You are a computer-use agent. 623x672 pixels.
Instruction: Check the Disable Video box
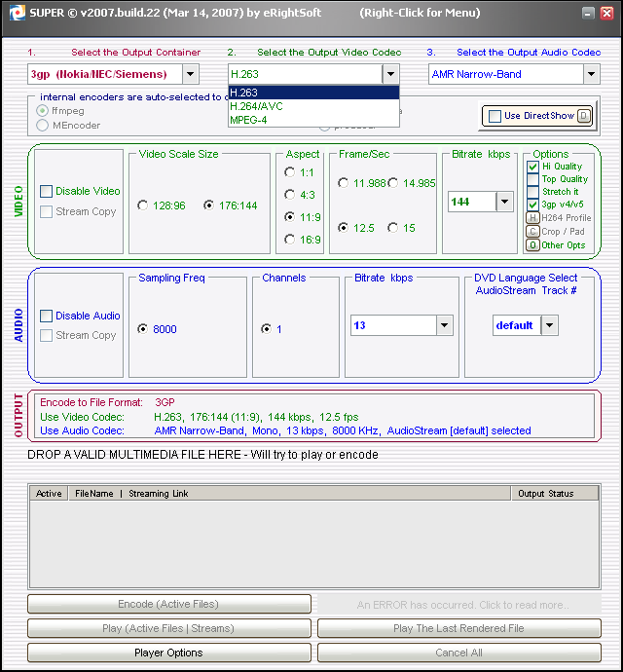click(x=47, y=191)
